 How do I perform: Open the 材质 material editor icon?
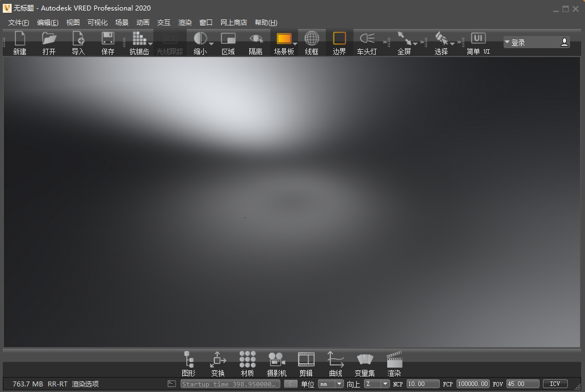(x=248, y=359)
